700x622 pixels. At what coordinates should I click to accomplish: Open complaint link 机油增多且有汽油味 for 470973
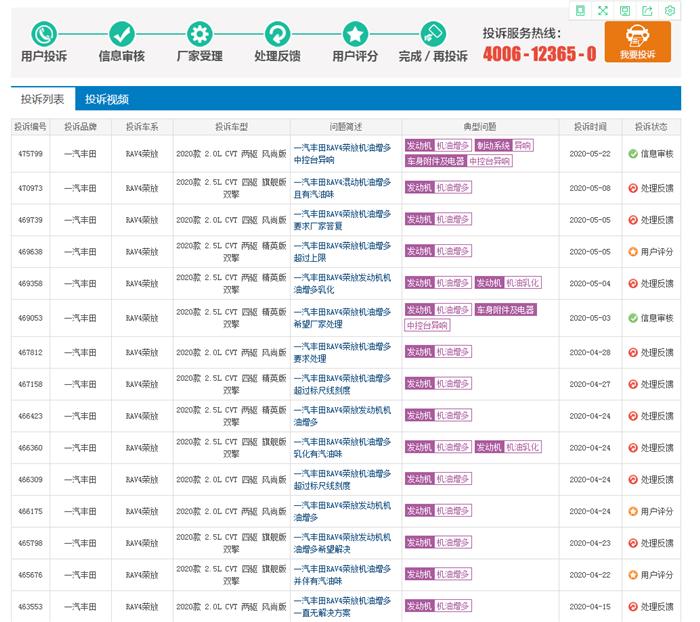click(342, 188)
